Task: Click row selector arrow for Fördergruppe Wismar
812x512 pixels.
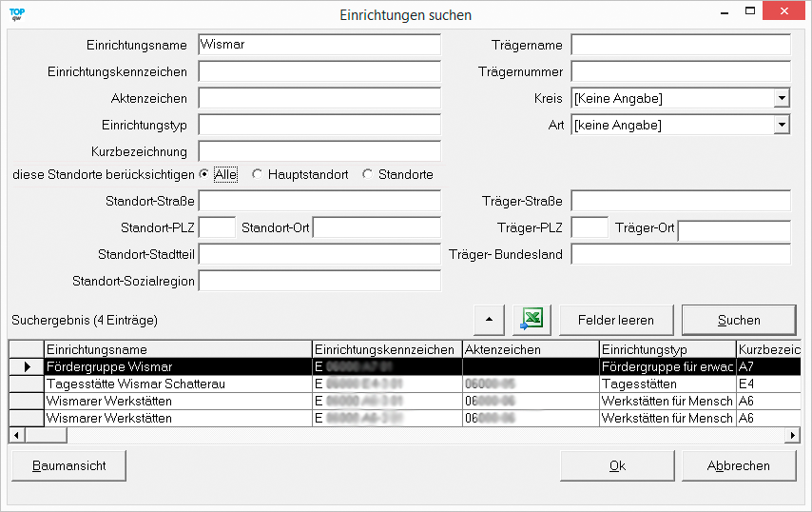Action: [x=27, y=366]
